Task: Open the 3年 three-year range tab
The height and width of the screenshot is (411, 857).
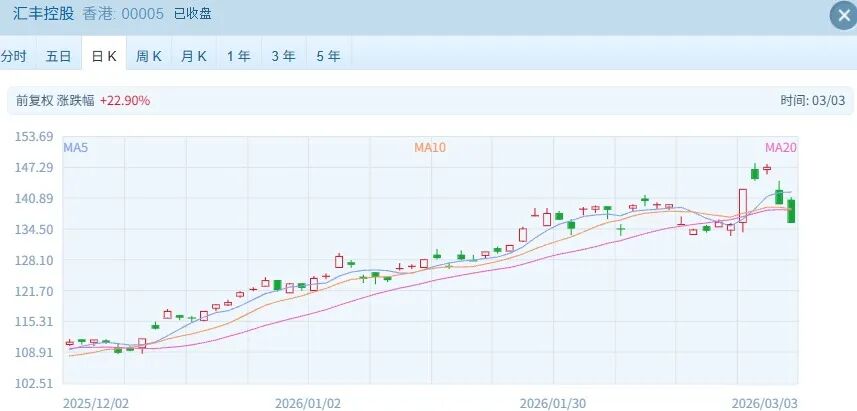Action: [283, 56]
